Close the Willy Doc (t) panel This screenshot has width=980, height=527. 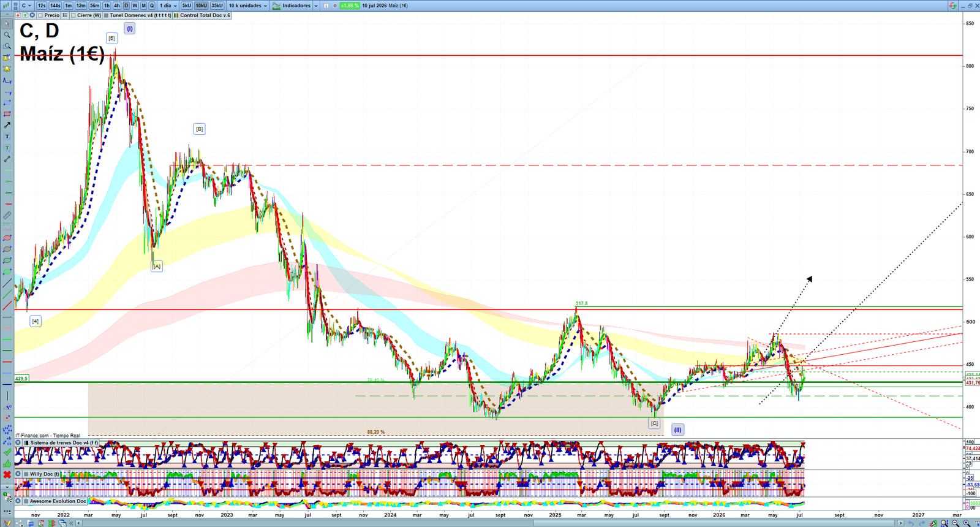point(18,474)
